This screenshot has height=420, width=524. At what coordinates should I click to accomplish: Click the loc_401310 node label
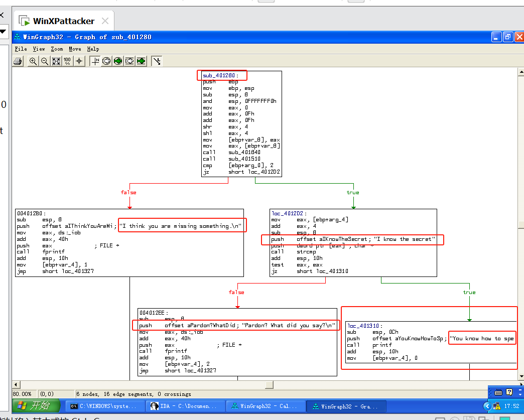pos(364,326)
